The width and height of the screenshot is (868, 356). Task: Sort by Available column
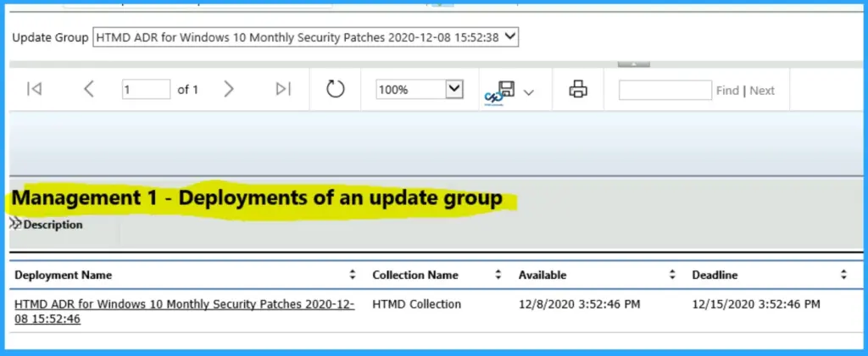tap(672, 275)
